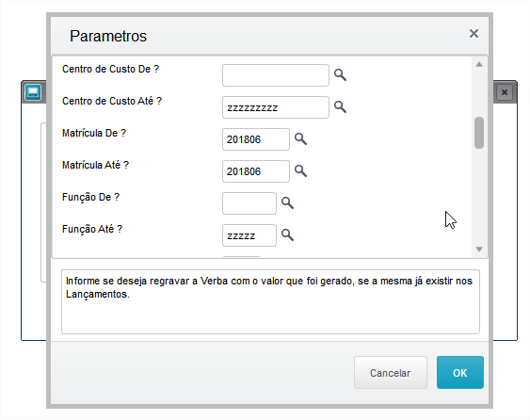The height and width of the screenshot is (420, 530).
Task: Close the Parametros dialog with X
Action: pos(474,34)
